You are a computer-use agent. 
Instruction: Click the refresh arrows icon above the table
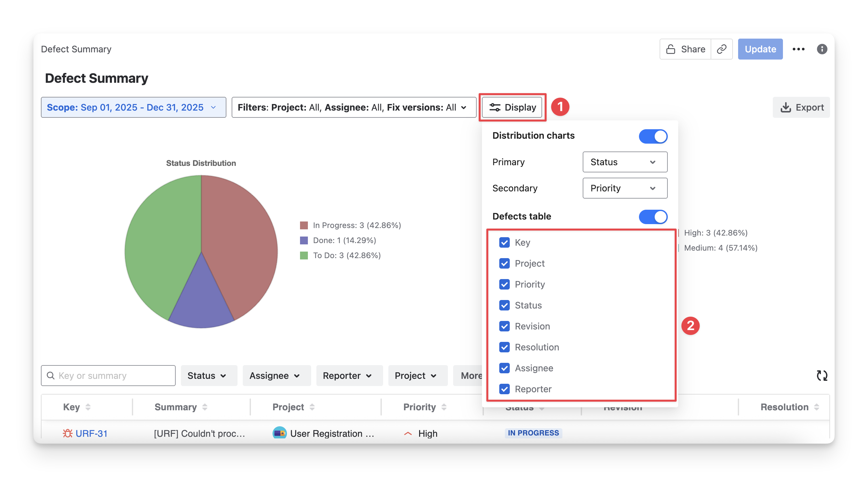822,375
